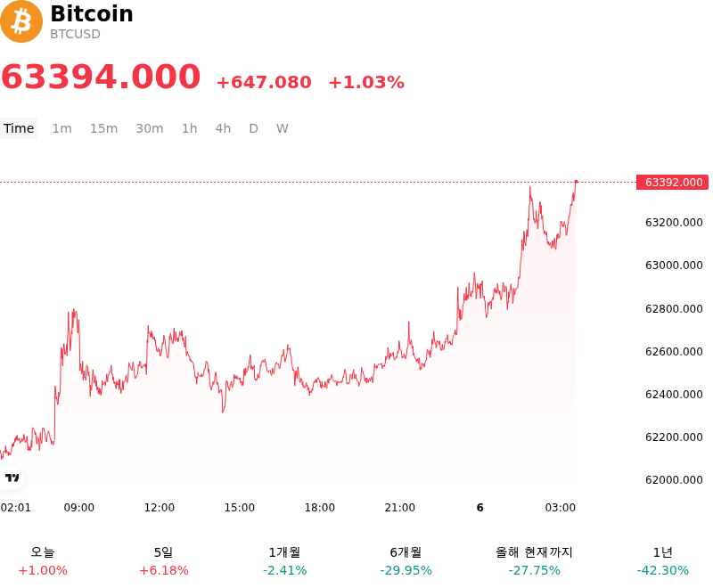
Task: Select the 5일 +6.18% range
Action: pyautogui.click(x=164, y=561)
